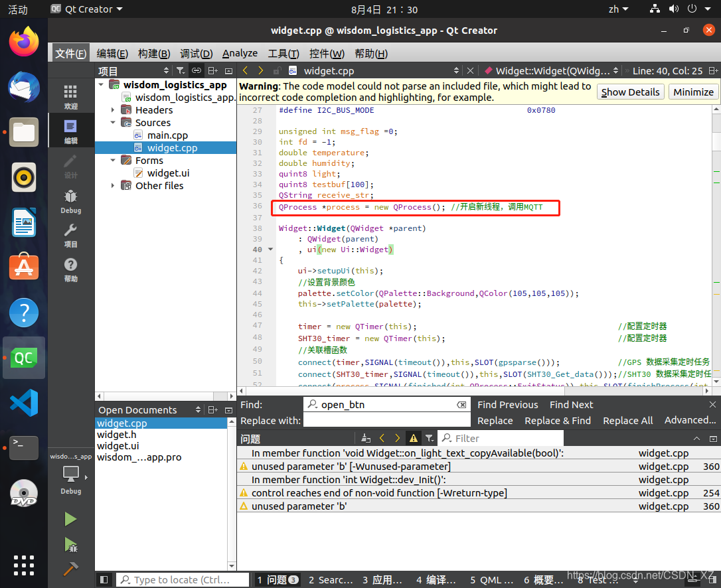The image size is (721, 588).
Task: Split the editor view
Action: (x=713, y=70)
